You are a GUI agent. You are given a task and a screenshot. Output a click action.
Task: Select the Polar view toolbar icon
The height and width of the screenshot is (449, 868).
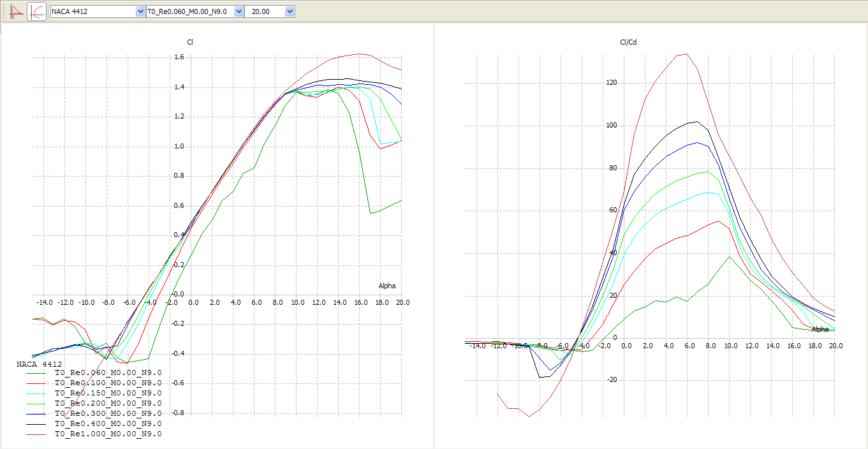(x=37, y=11)
